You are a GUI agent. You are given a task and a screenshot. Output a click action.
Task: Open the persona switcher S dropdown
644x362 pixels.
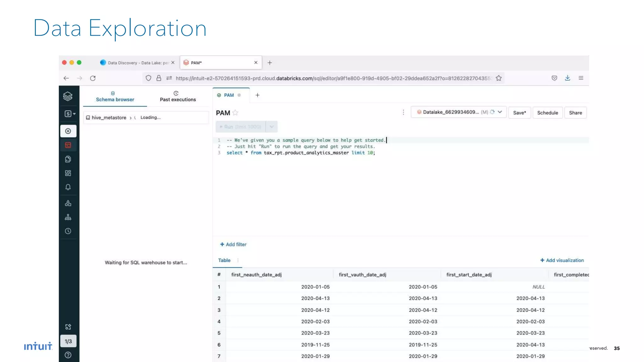70,114
